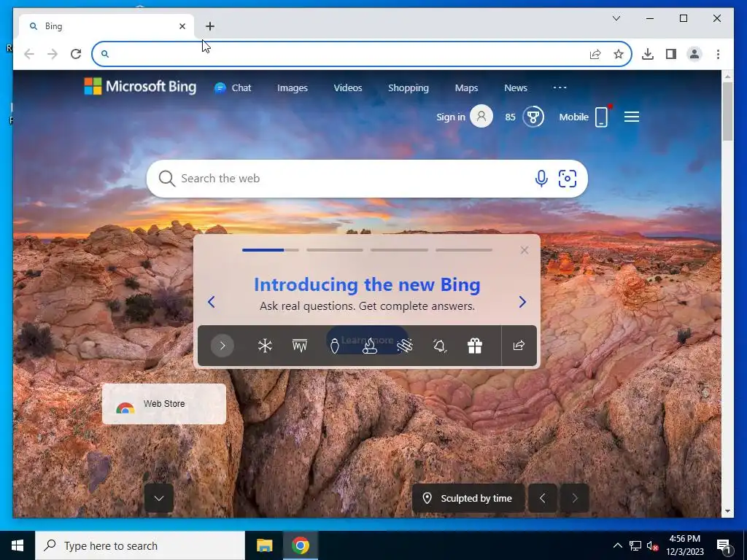
Task: Click the Chrome reload page icon
Action: click(76, 54)
